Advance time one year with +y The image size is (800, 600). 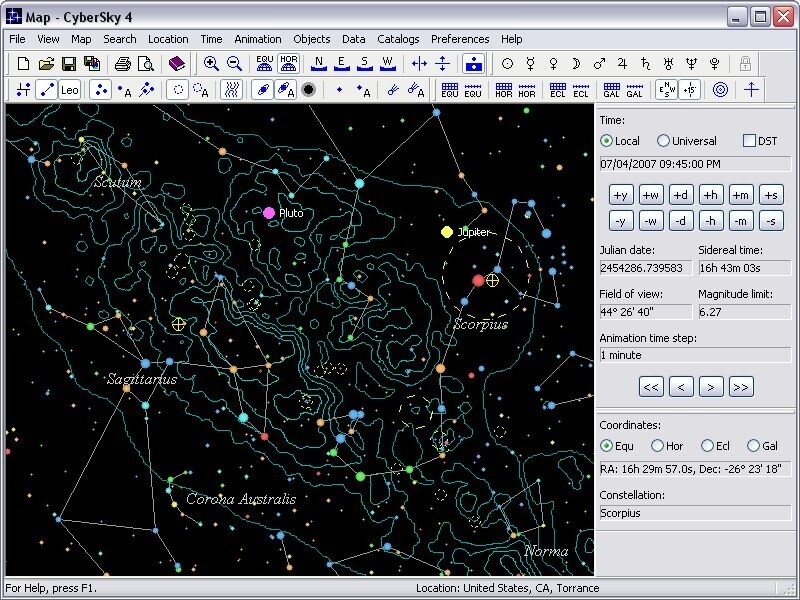tap(621, 195)
